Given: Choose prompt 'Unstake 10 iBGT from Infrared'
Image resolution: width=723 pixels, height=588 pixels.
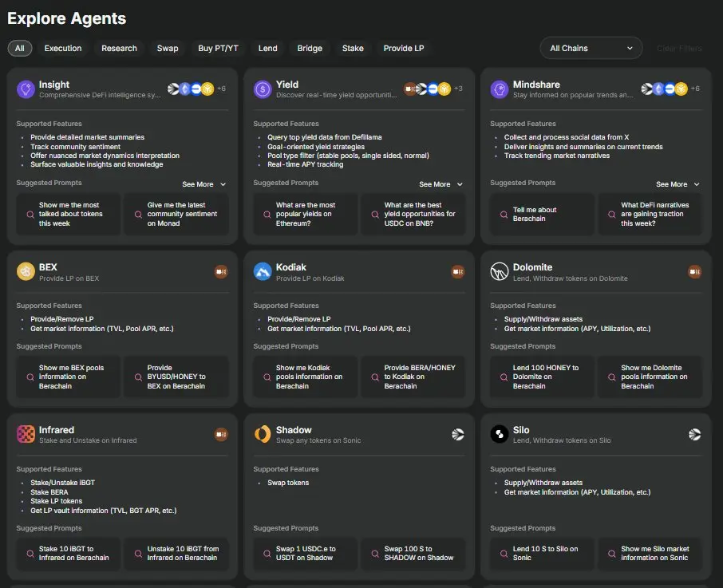Looking at the screenshot, I should (176, 554).
